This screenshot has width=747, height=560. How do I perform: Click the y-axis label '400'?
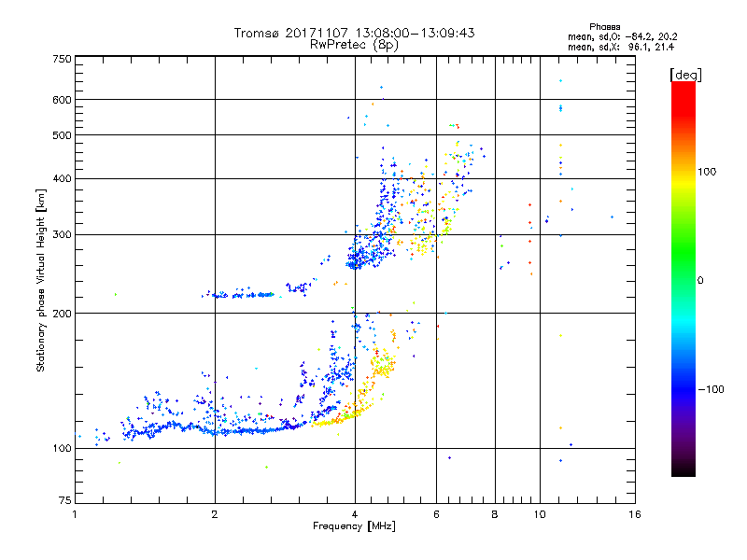point(62,178)
